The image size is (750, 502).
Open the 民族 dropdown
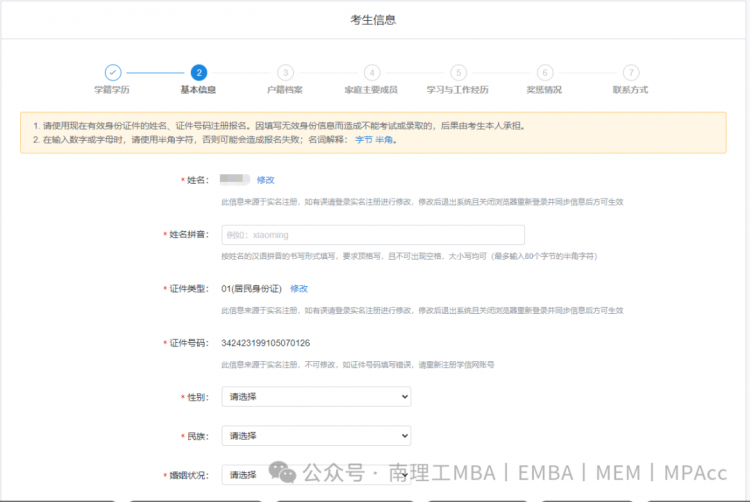316,436
